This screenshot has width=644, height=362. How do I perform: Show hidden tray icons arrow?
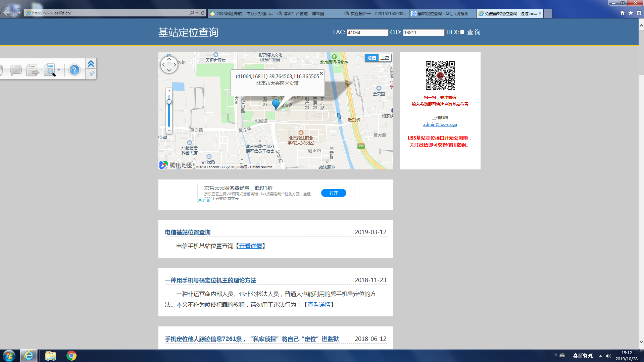(x=600, y=356)
